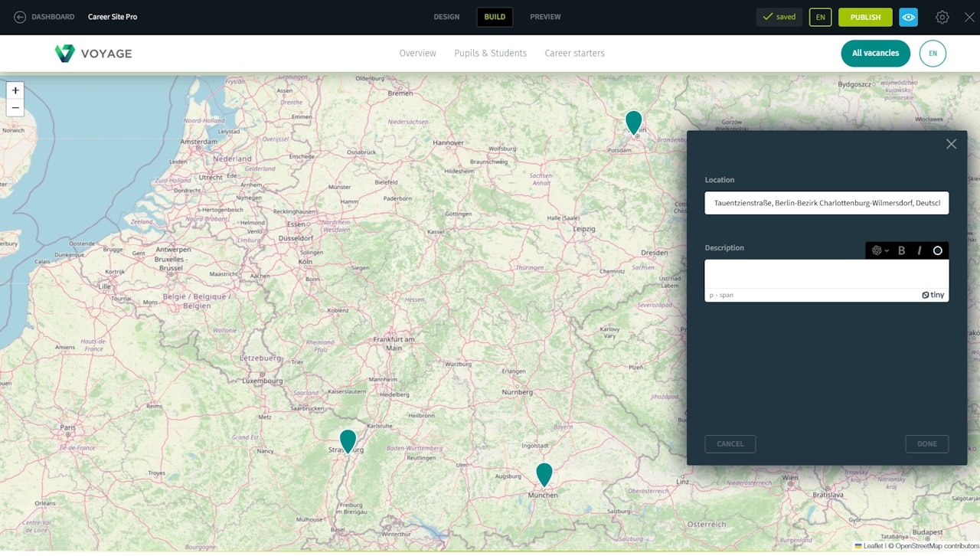Toggle italic formatting in Description editor
Screen dimensions: 980x556
coord(919,250)
